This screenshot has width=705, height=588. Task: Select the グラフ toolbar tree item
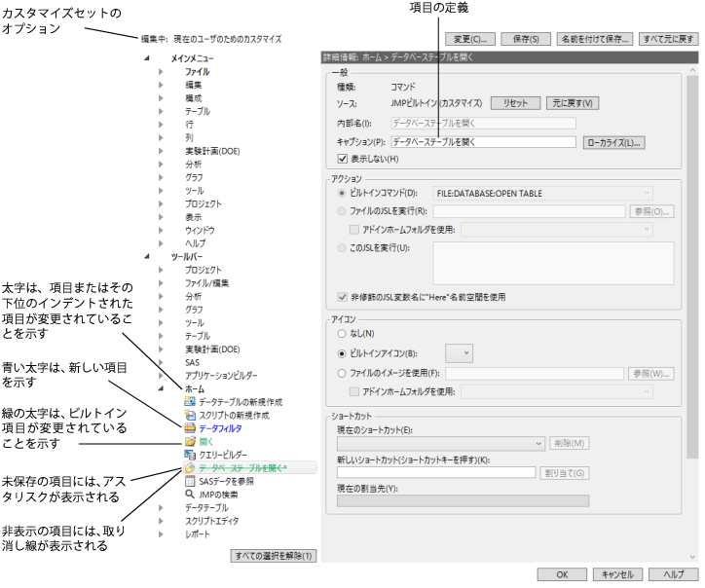[x=194, y=310]
